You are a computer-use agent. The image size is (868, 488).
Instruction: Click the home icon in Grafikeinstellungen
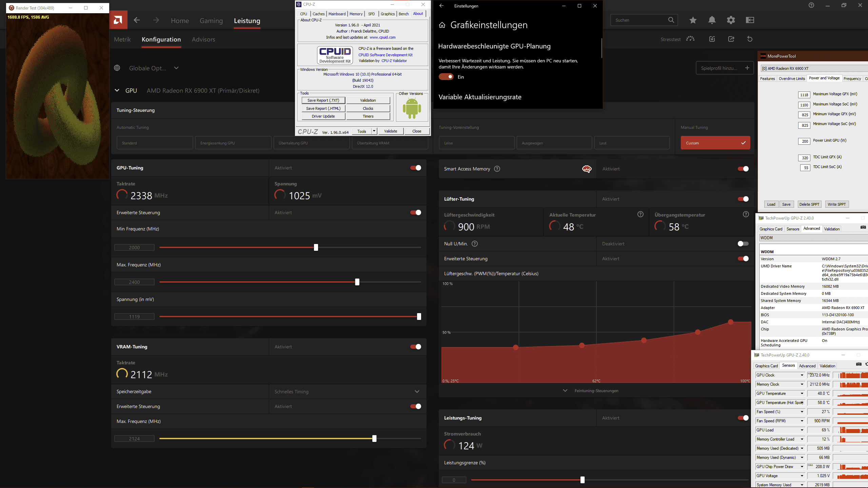pyautogui.click(x=442, y=25)
